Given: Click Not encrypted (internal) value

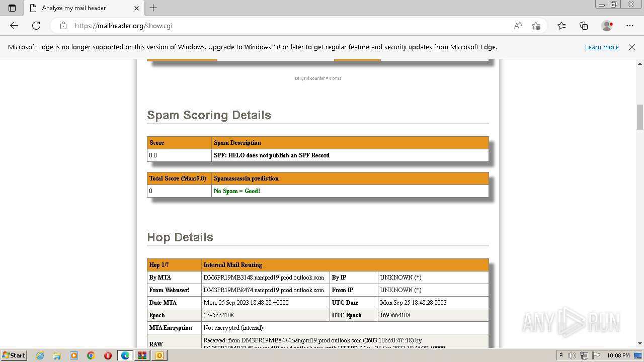Looking at the screenshot, I should click(233, 328).
